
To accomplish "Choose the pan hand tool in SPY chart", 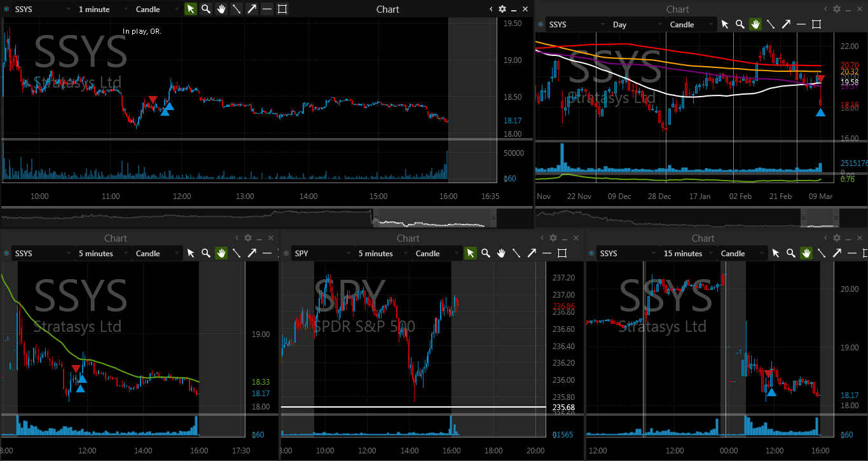I will click(x=501, y=253).
